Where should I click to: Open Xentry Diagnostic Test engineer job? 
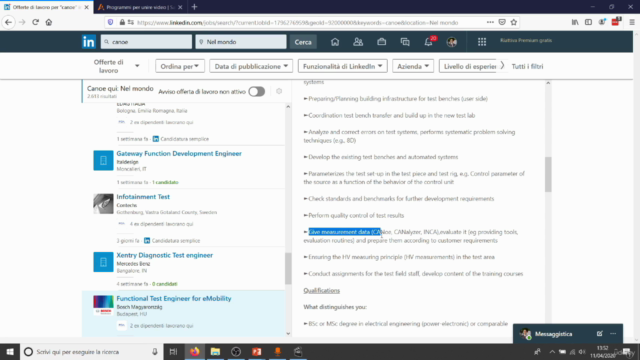coord(164,255)
